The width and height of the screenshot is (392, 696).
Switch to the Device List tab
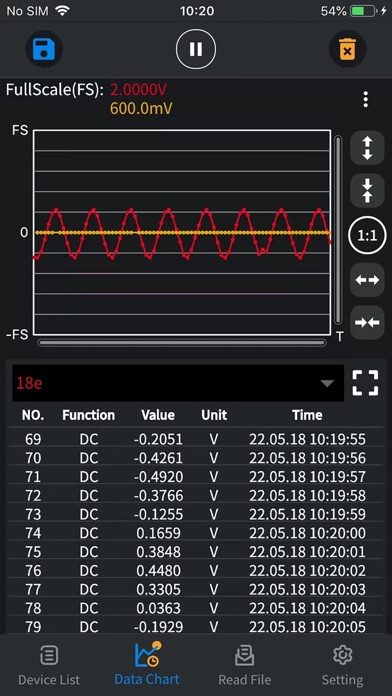pyautogui.click(x=49, y=664)
